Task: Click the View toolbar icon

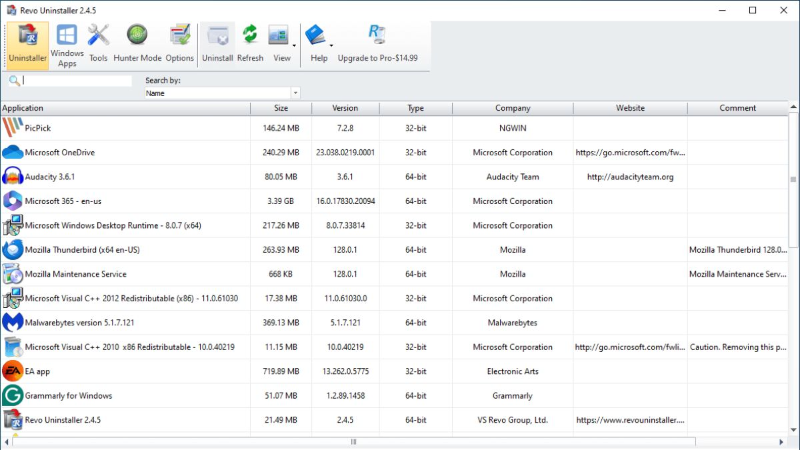Action: 279,45
